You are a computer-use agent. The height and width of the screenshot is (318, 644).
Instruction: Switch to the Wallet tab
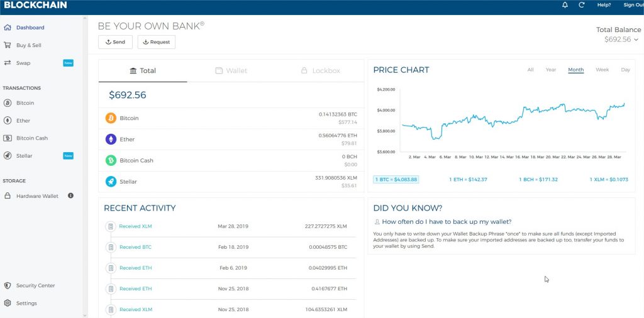coord(231,70)
